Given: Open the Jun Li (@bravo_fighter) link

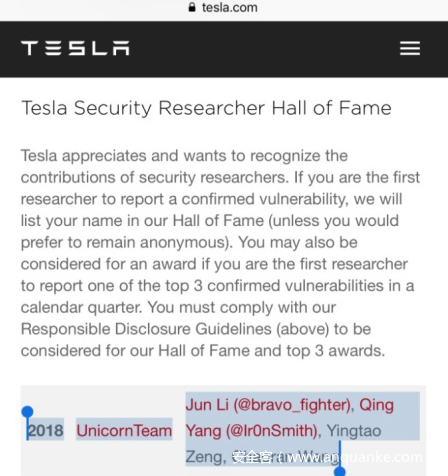Looking at the screenshot, I should pyautogui.click(x=268, y=405).
